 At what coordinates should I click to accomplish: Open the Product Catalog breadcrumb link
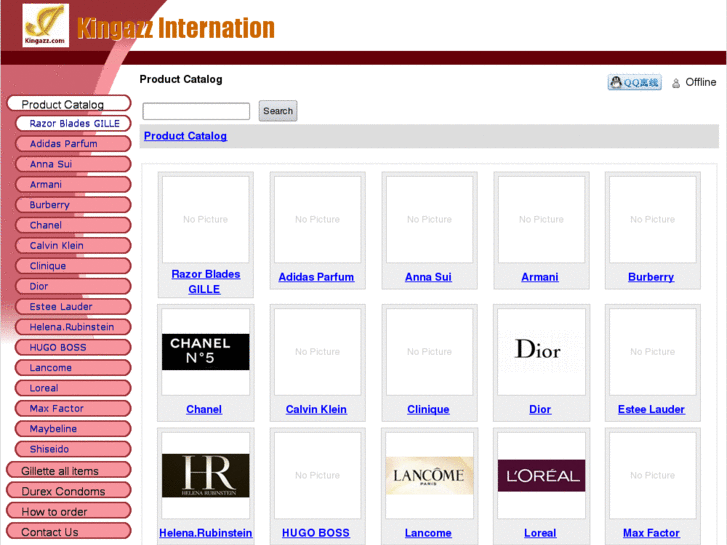click(185, 136)
